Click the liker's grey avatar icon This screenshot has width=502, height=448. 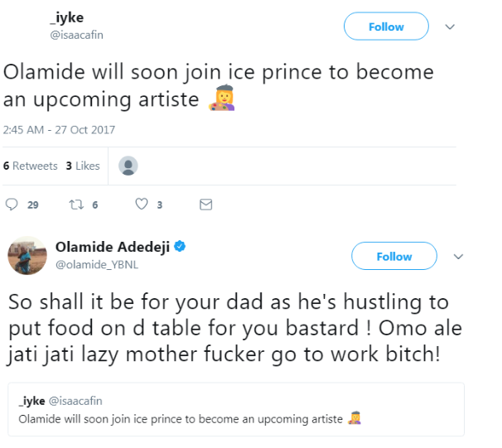click(128, 166)
